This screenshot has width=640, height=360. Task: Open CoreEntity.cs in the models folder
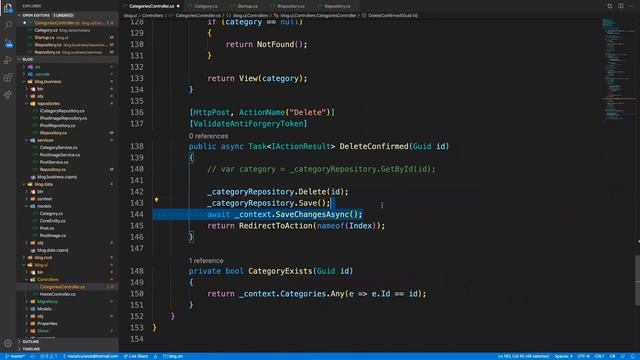pyautogui.click(x=67, y=221)
